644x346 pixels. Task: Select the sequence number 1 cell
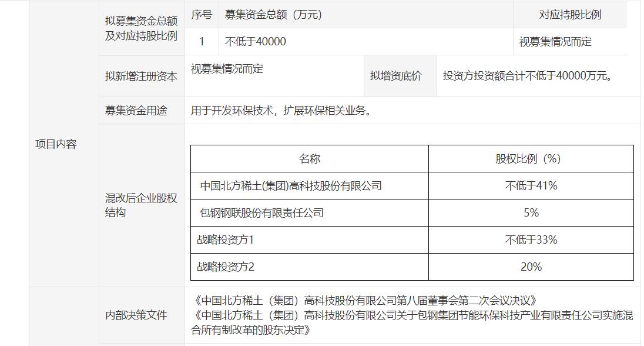(202, 42)
